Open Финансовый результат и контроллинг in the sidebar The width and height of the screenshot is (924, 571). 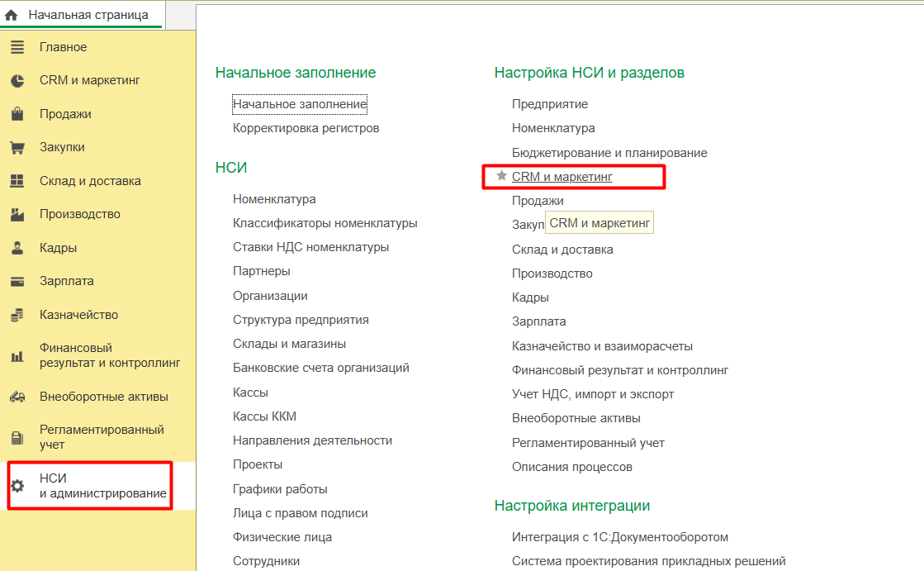click(110, 355)
